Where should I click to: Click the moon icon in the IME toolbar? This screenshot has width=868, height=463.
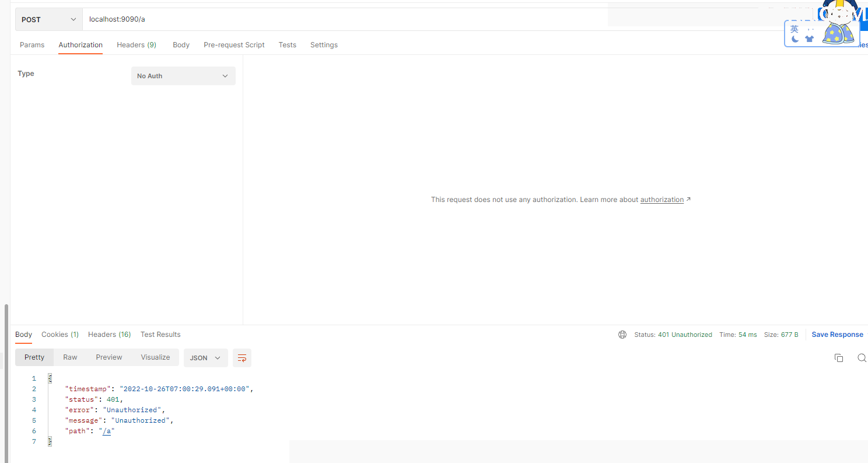pos(795,39)
